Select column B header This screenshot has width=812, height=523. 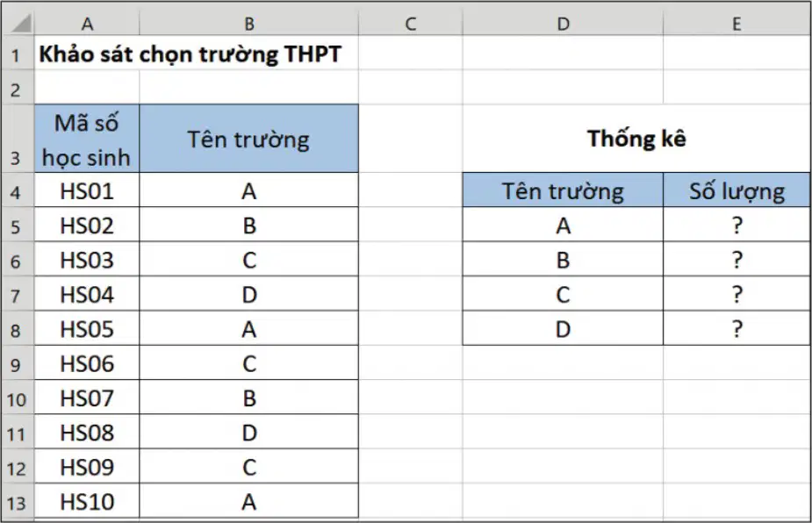coord(249,24)
